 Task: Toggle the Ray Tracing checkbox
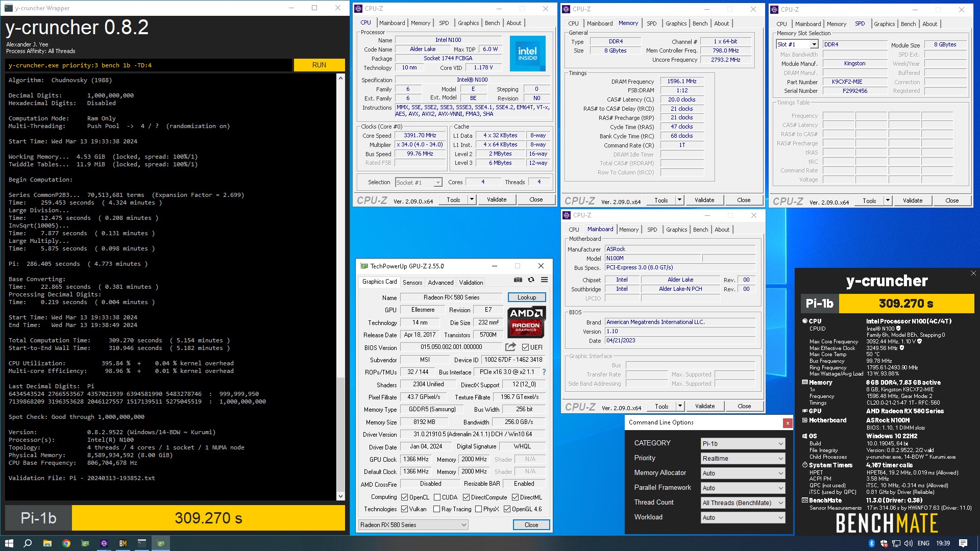click(x=436, y=509)
